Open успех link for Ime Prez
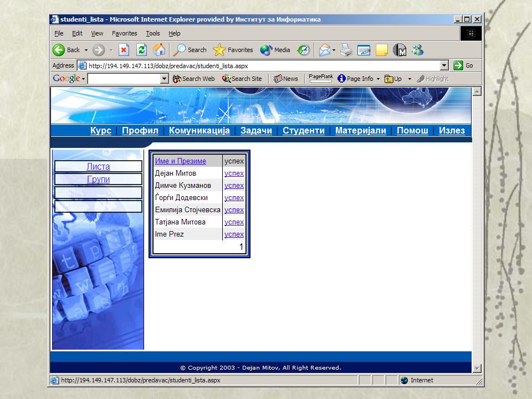The width and height of the screenshot is (532, 399). tap(234, 234)
